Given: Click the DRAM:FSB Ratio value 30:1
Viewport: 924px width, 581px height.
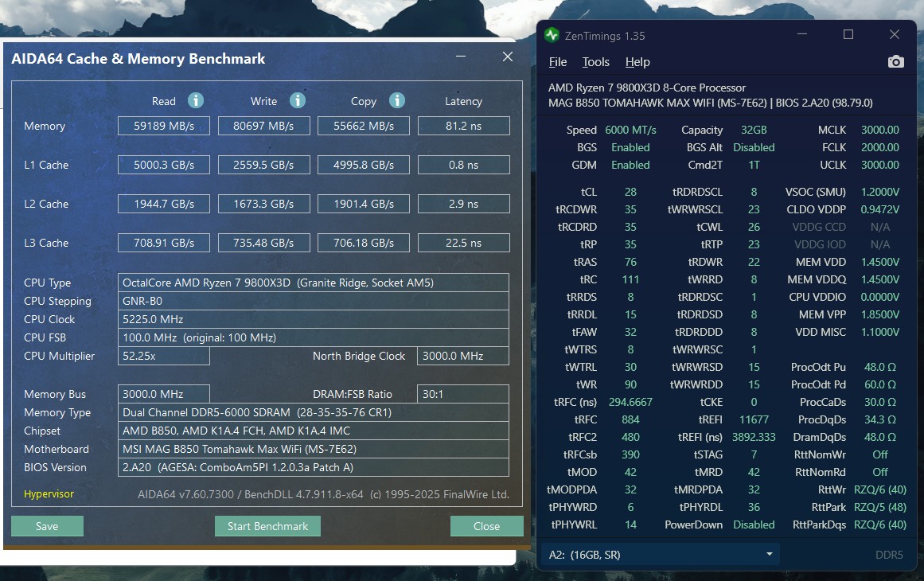Looking at the screenshot, I should point(463,394).
